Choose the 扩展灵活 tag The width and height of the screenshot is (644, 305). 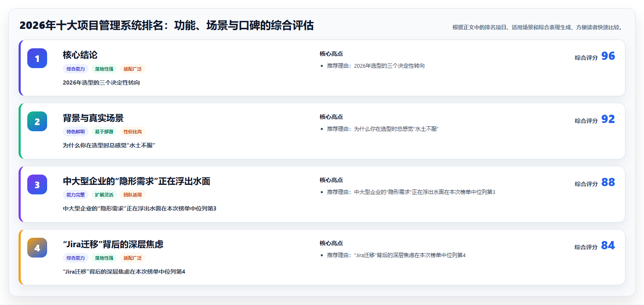pos(104,195)
